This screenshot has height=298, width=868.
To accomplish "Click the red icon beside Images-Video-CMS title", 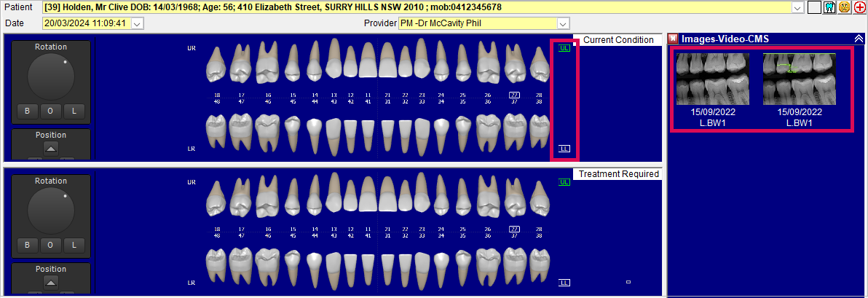I will (x=674, y=39).
